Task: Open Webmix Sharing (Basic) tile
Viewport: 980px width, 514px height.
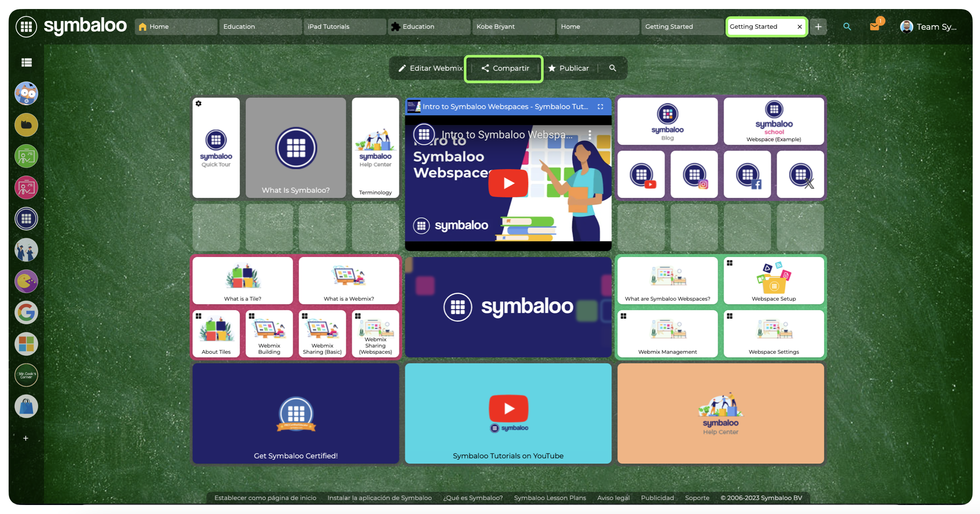Action: [322, 334]
